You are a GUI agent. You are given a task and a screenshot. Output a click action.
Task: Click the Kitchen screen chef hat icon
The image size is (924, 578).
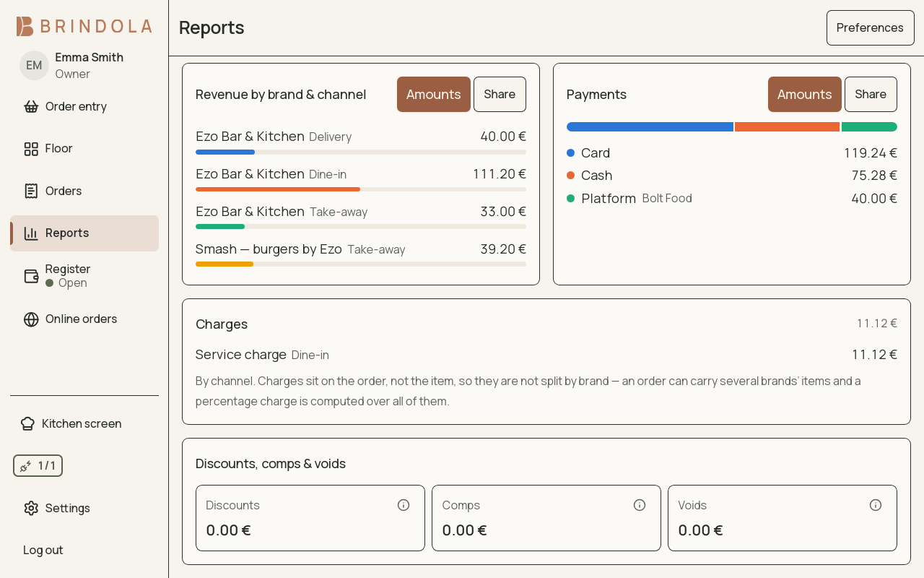point(27,423)
